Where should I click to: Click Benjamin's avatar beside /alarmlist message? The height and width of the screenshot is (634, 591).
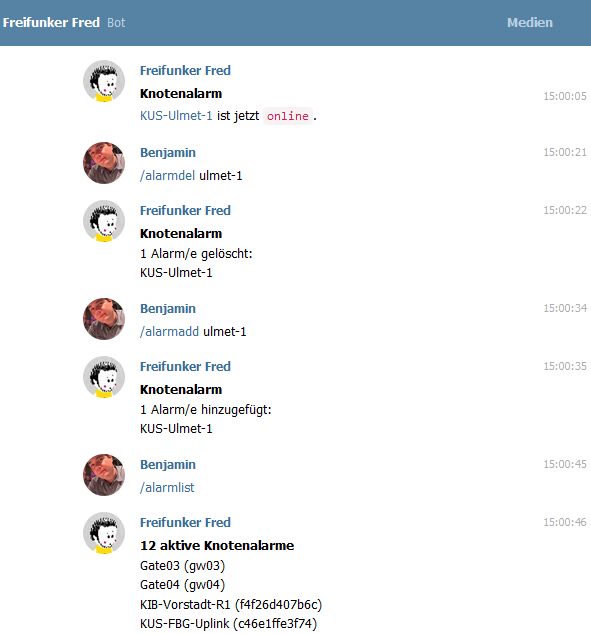[104, 475]
